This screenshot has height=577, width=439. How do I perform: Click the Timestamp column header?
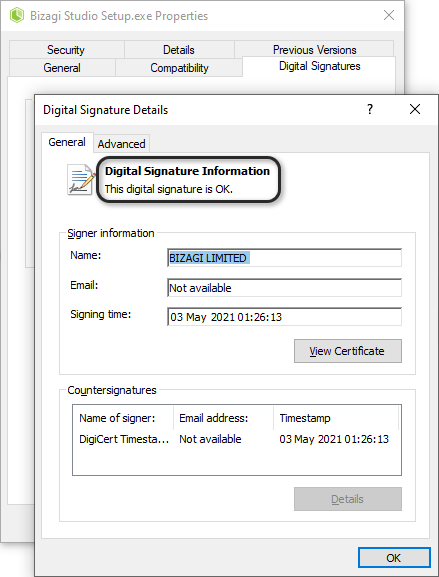coord(336,418)
